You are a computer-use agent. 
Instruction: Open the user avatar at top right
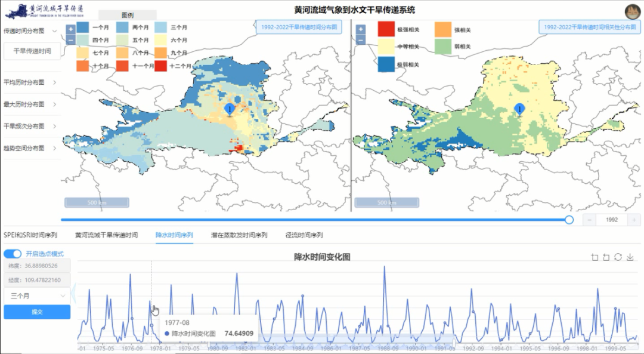pos(633,12)
